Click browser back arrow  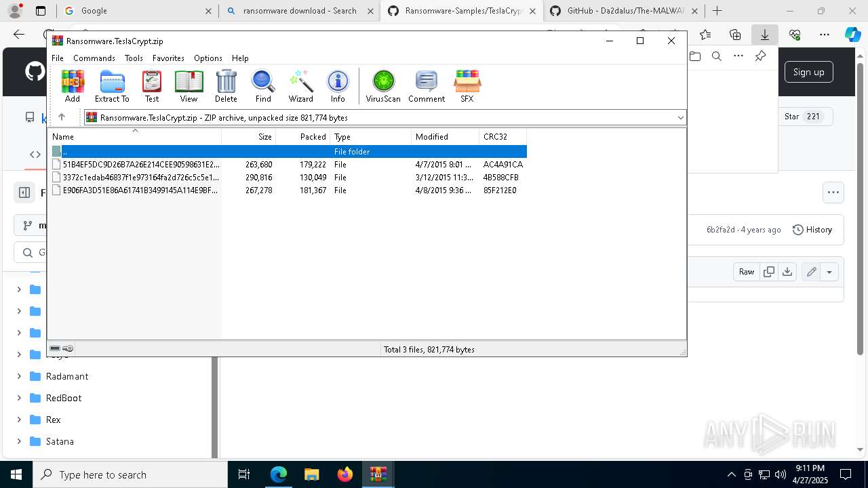pyautogui.click(x=19, y=35)
